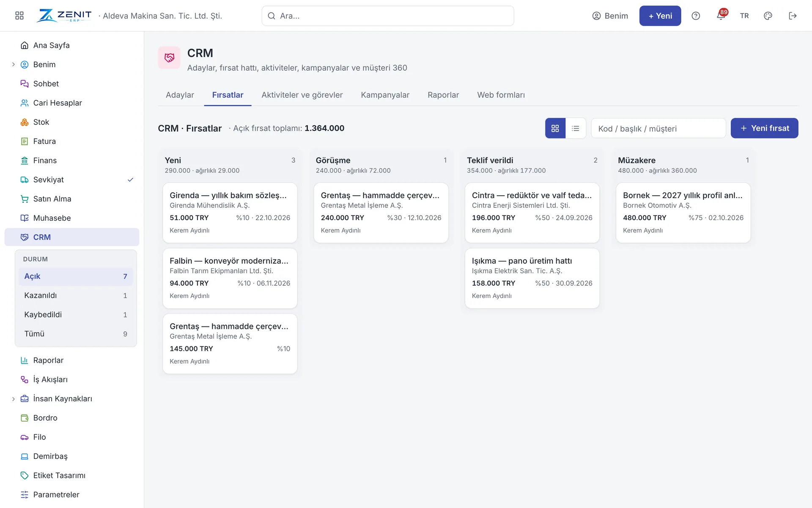Expand the İnsan Kaynakları section
The height and width of the screenshot is (508, 812).
13,399
